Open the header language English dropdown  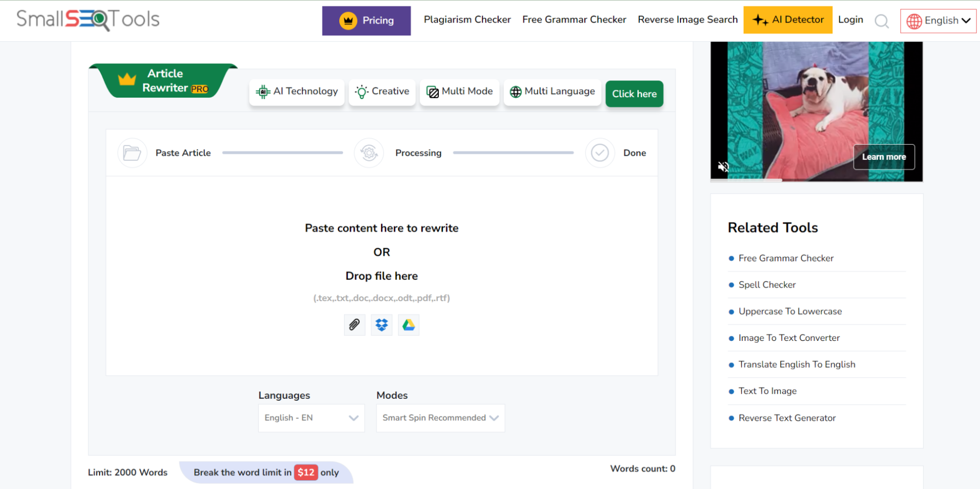[938, 21]
